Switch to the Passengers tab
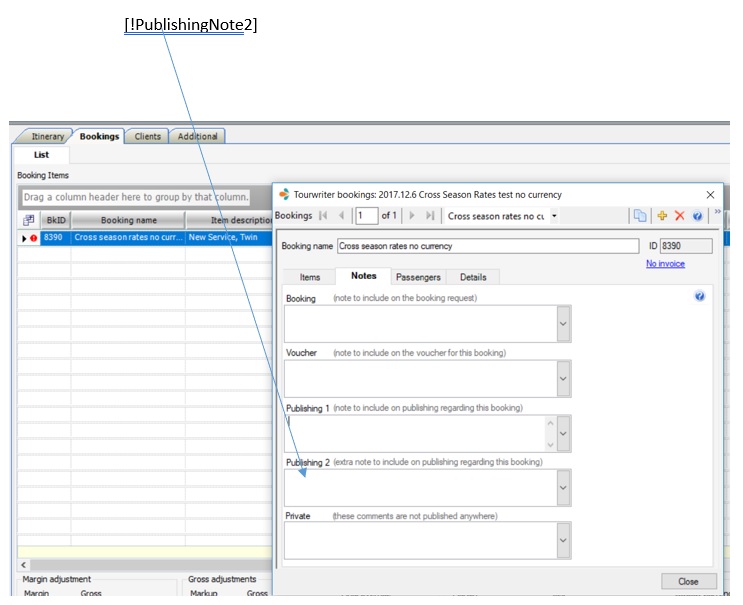The height and width of the screenshot is (605, 743). pos(417,277)
